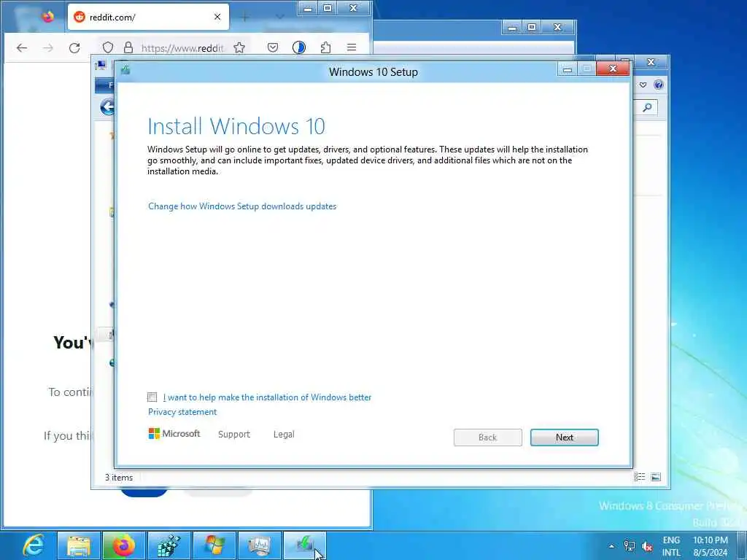This screenshot has width=747, height=560.
Task: Select the reddit.com/ tab
Action: point(148,17)
